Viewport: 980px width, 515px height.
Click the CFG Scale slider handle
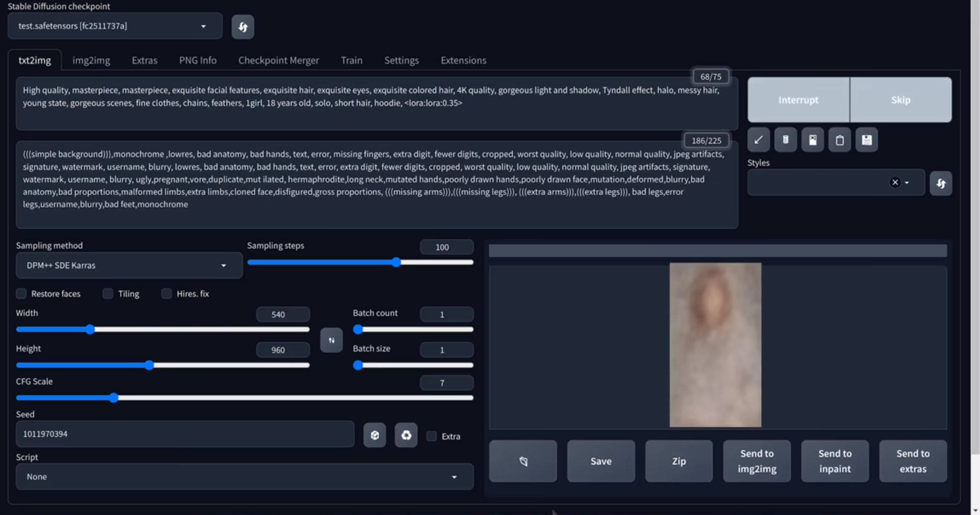(x=113, y=398)
